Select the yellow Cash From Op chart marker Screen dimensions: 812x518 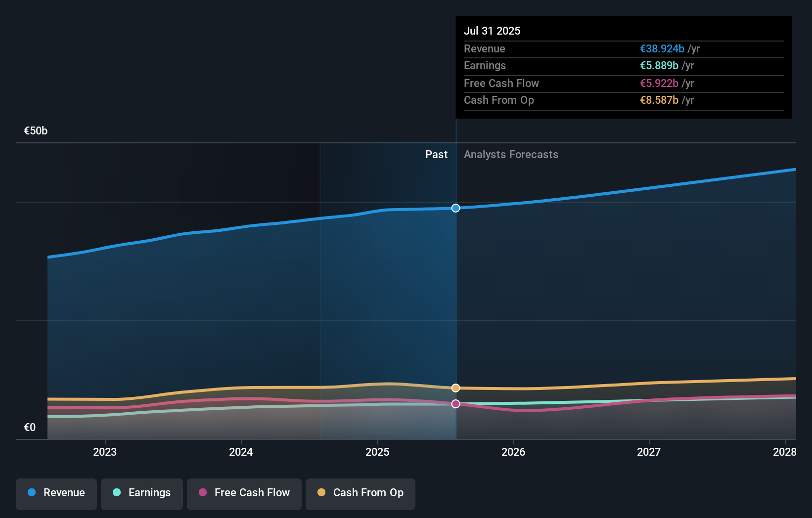click(455, 388)
